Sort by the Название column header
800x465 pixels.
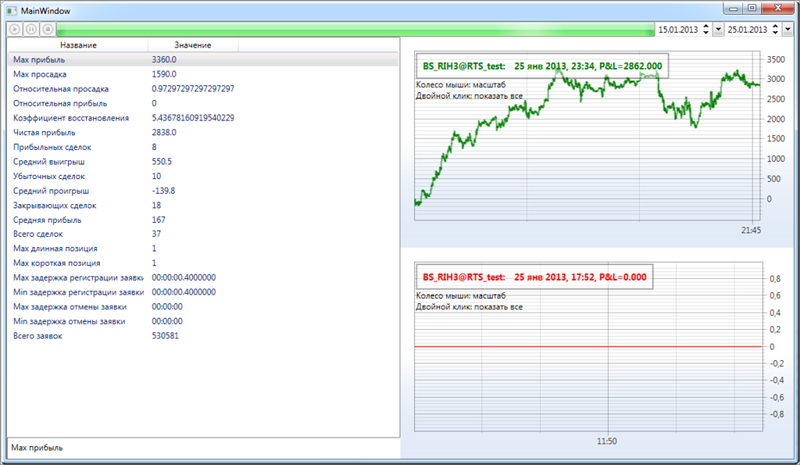pos(78,46)
